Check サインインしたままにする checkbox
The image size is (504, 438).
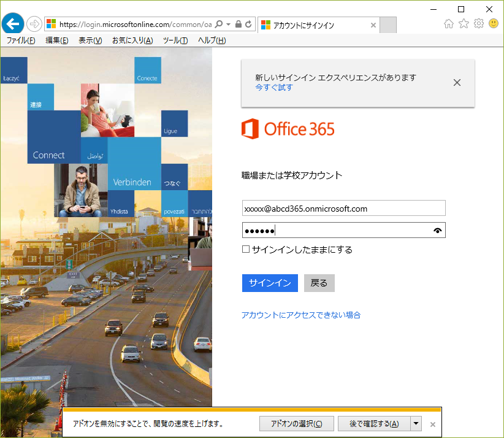click(246, 249)
